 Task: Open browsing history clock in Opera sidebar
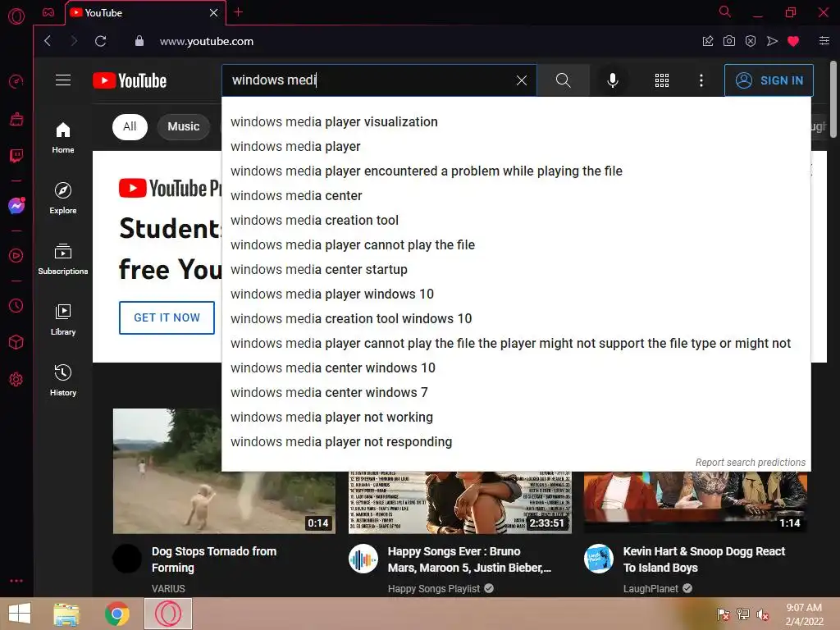pyautogui.click(x=16, y=305)
